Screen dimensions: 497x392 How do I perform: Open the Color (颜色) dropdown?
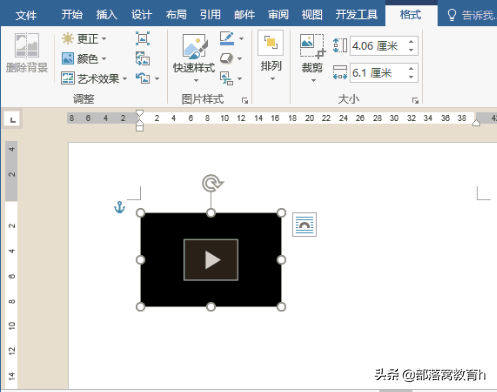[84, 59]
